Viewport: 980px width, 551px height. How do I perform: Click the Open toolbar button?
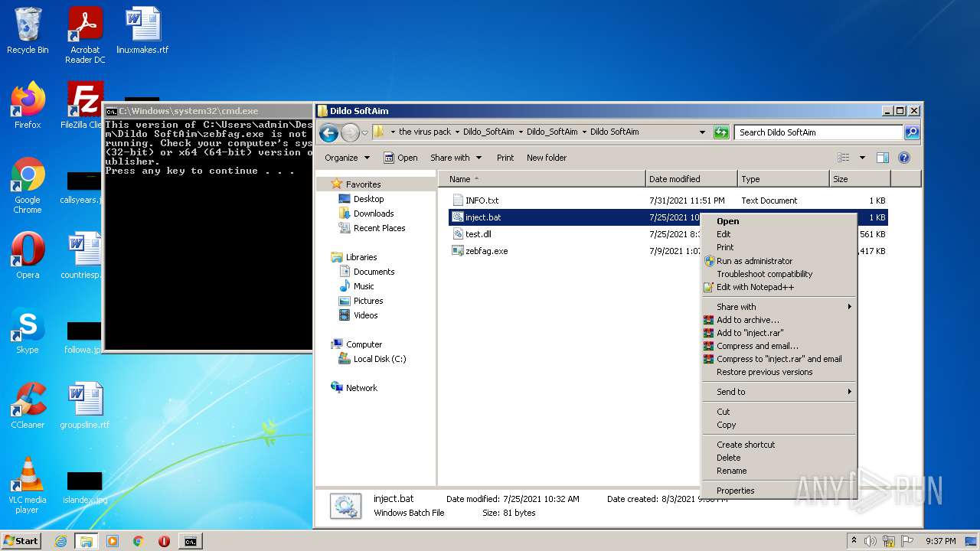[x=400, y=158]
